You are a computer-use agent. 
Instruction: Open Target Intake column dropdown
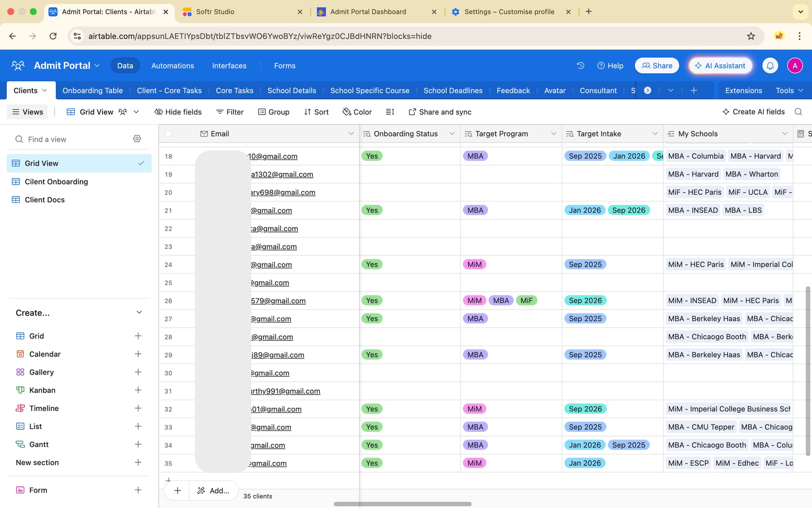pos(655,134)
